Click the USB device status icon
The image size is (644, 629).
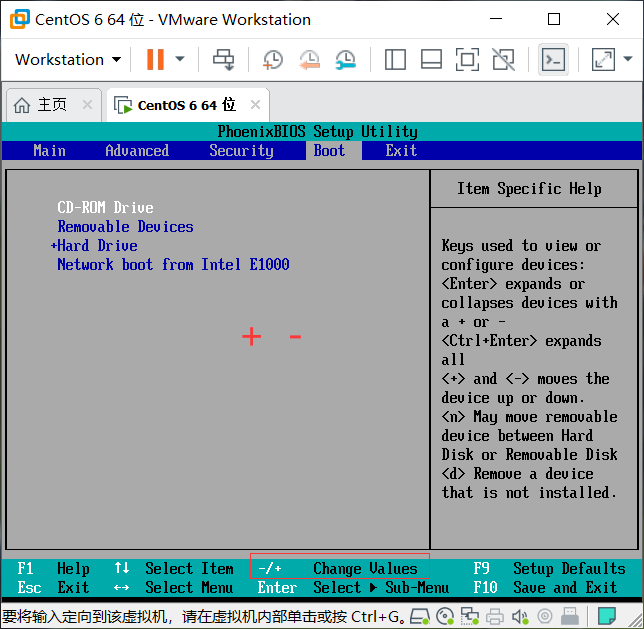[x=570, y=616]
